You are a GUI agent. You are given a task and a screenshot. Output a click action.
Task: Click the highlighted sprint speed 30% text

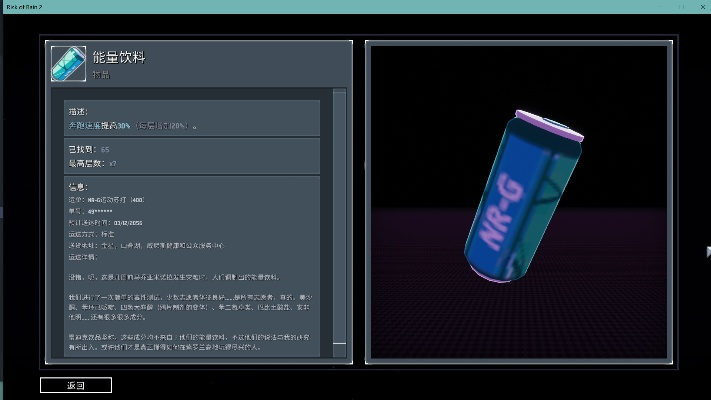(x=98, y=126)
